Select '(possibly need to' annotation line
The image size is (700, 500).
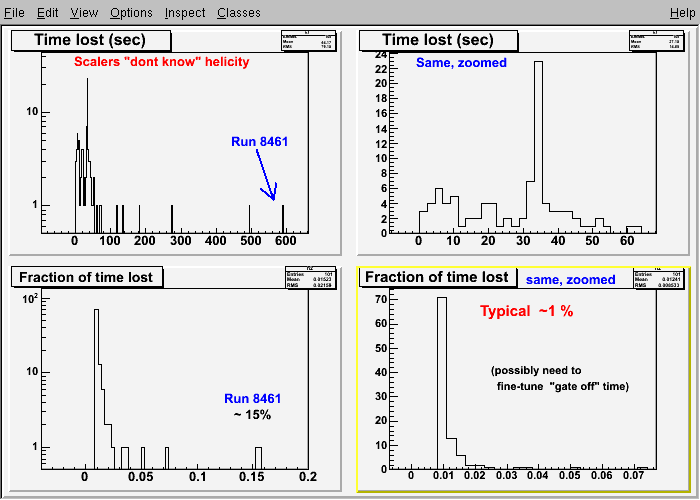point(536,371)
